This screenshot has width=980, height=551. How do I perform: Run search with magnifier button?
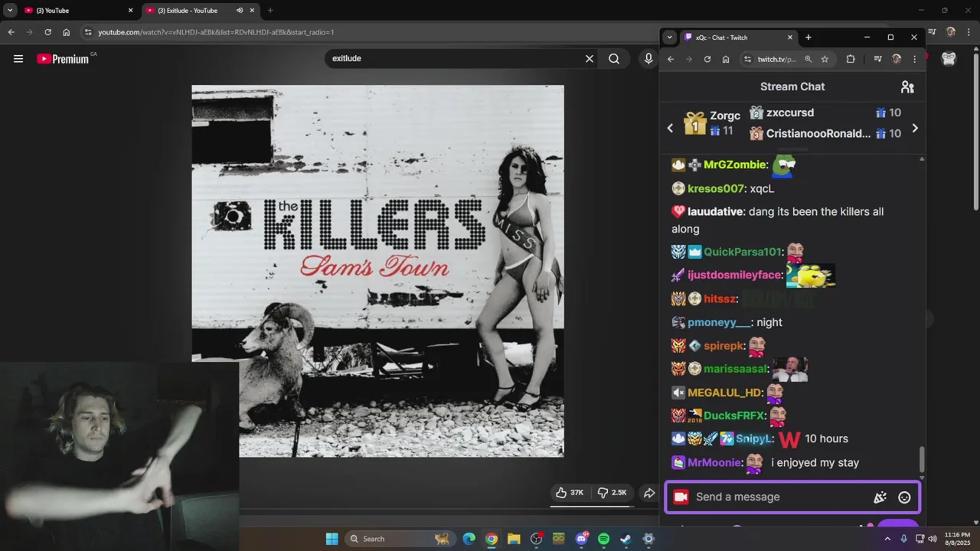point(614,58)
